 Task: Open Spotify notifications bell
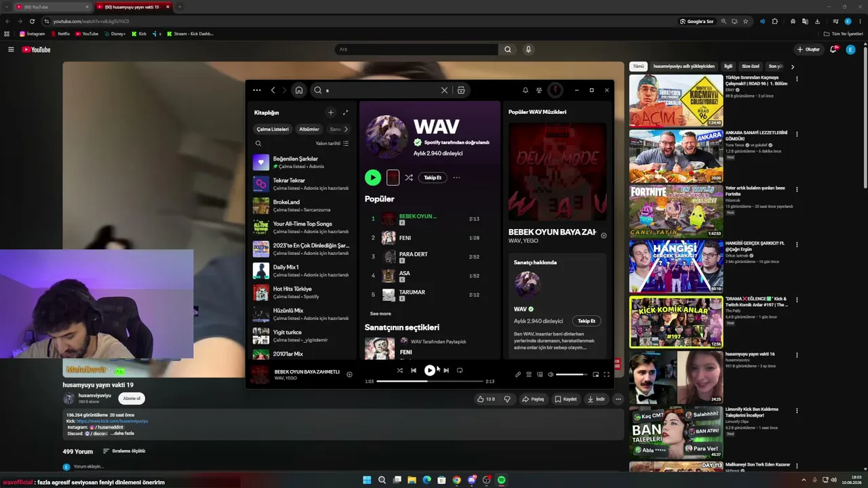(525, 90)
